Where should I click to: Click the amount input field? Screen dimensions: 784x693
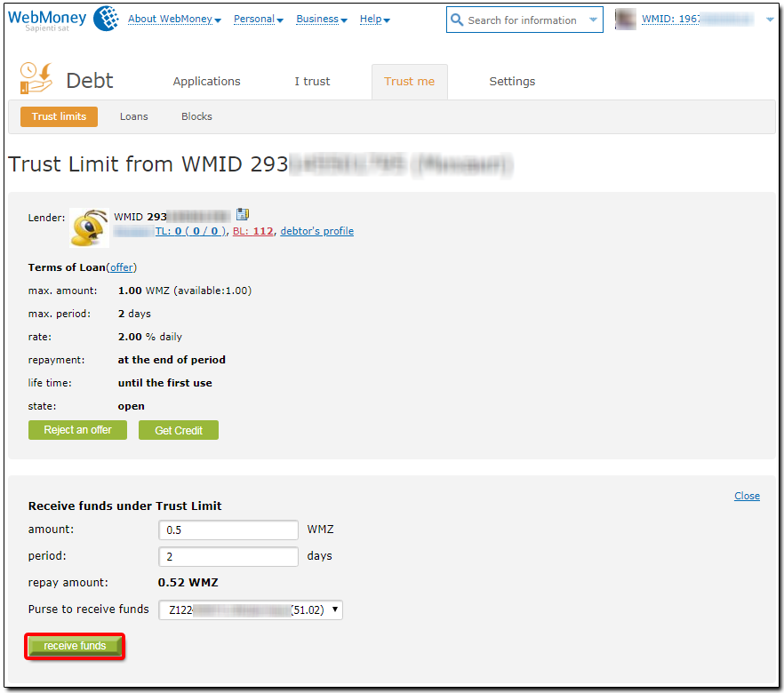(x=228, y=530)
